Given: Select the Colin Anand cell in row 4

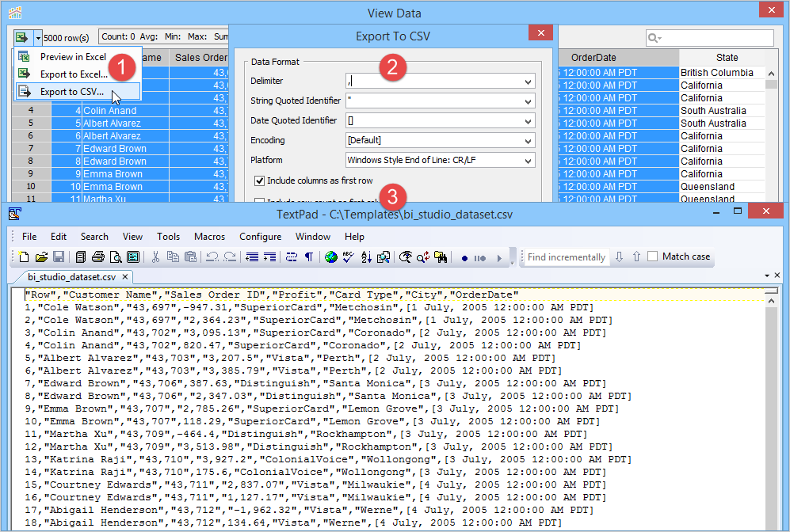Looking at the screenshot, I should (125, 111).
